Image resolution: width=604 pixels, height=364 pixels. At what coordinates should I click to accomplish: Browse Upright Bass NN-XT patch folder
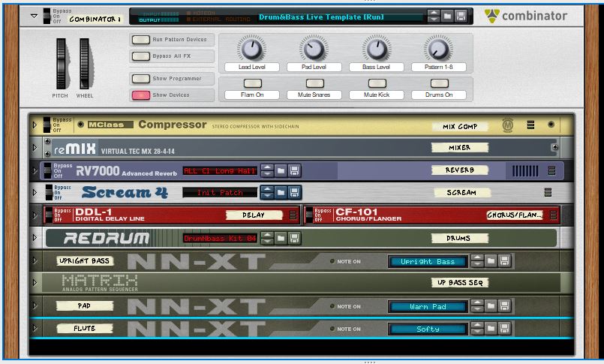click(x=491, y=261)
